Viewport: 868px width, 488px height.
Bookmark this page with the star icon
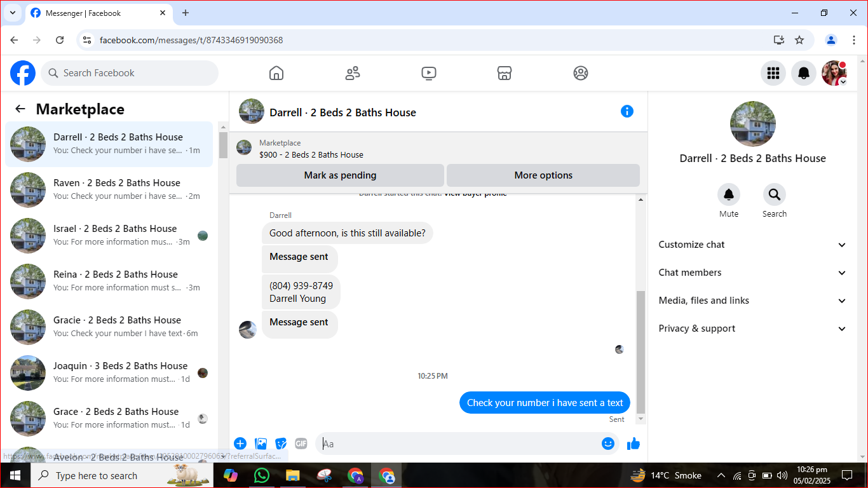pyautogui.click(x=799, y=40)
